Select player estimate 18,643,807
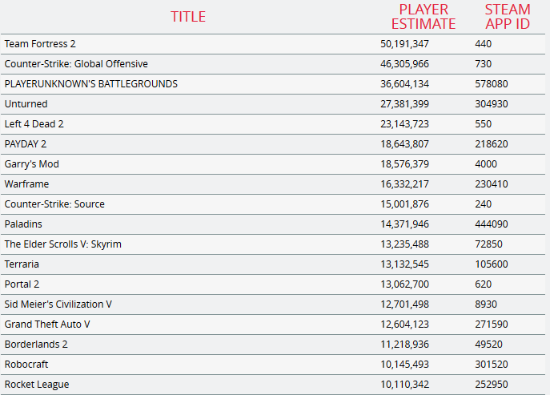The width and height of the screenshot is (550, 395). click(x=404, y=144)
